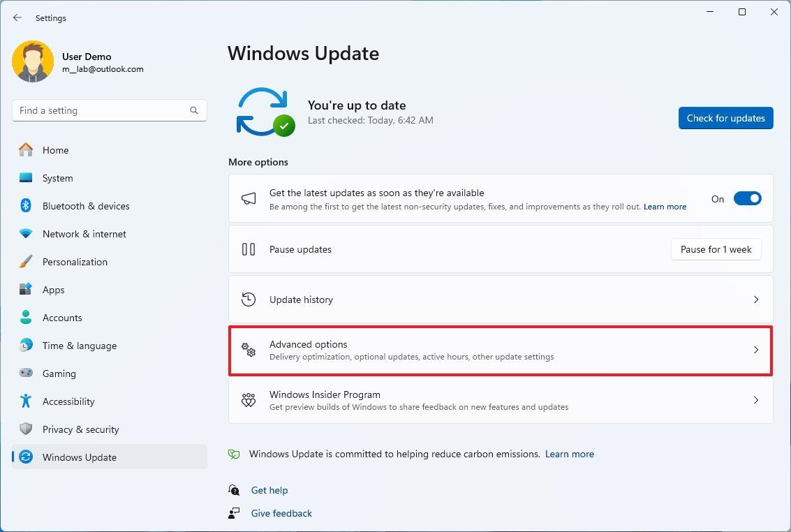Disable getting latest updates as soon as available
The height and width of the screenshot is (532, 791).
coord(747,198)
